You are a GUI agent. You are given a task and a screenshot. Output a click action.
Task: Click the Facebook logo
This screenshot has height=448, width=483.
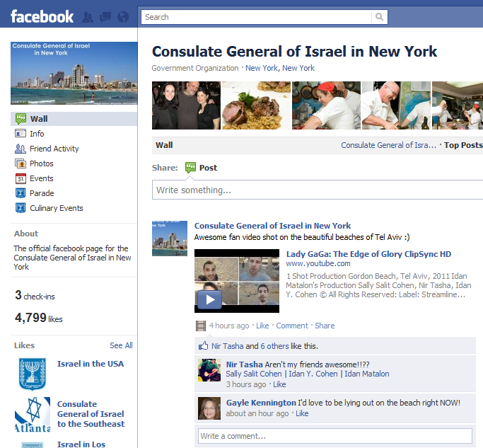42,17
